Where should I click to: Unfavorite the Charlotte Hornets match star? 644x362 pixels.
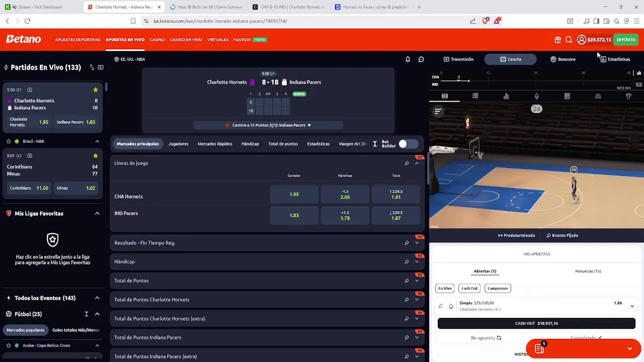[x=96, y=90]
